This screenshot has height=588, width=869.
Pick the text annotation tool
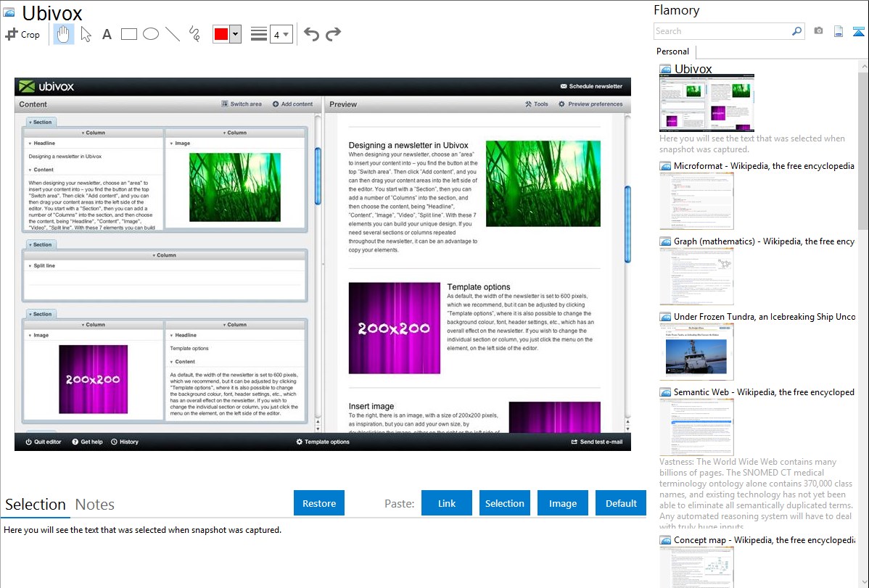pyautogui.click(x=107, y=34)
